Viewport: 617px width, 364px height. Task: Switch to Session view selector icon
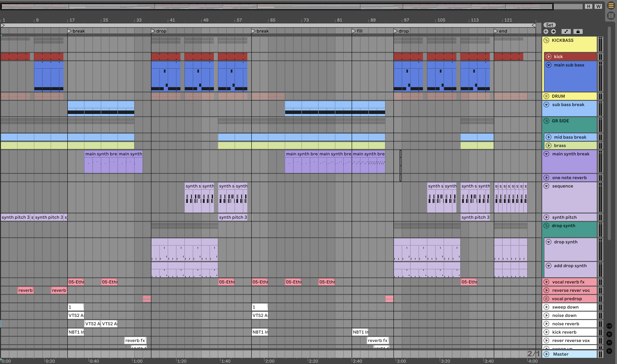click(x=611, y=16)
